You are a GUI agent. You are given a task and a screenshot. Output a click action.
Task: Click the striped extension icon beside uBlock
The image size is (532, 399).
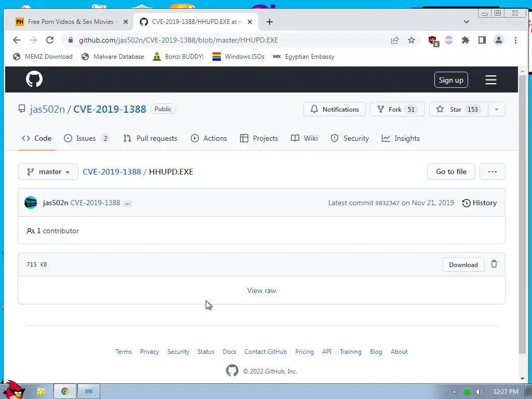click(x=449, y=40)
